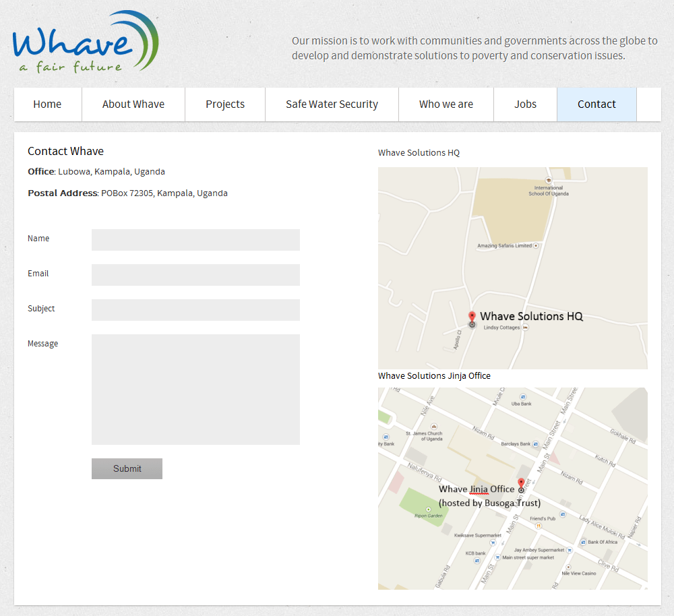Click the Friend's Pub map marker icon
This screenshot has width=674, height=616.
(x=539, y=525)
